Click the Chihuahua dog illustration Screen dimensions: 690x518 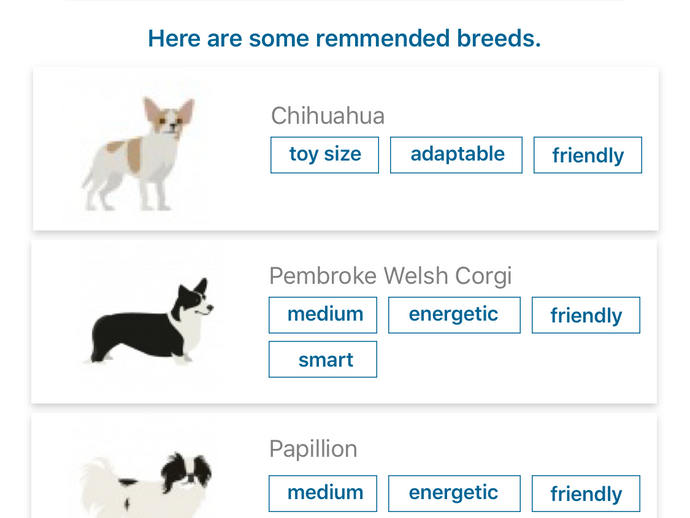tap(139, 153)
